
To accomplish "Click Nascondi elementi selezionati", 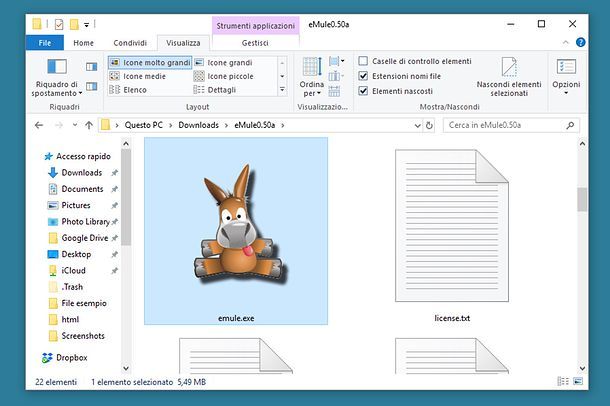I will tap(509, 77).
